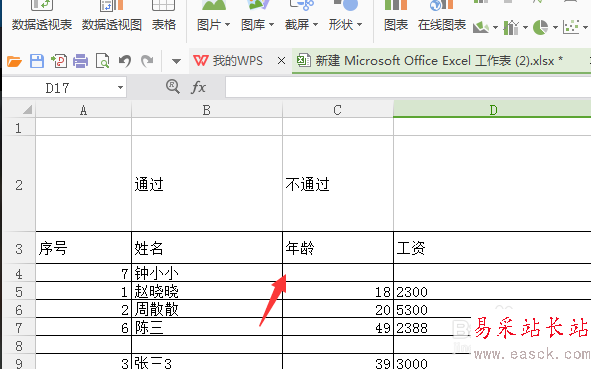Click the age cell 49
Image resolution: width=591 pixels, height=369 pixels.
click(x=338, y=327)
